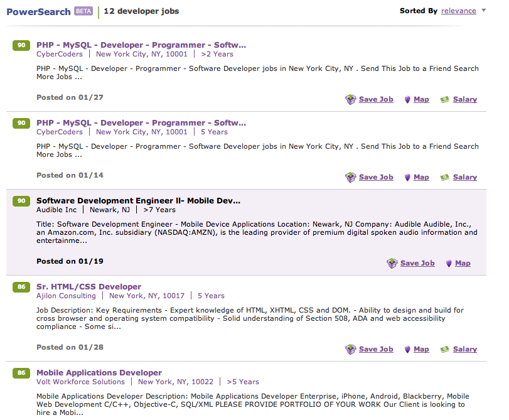This screenshot has width=509, height=420.
Task: Click the Map pin icon posted 01/27
Action: pos(407,99)
